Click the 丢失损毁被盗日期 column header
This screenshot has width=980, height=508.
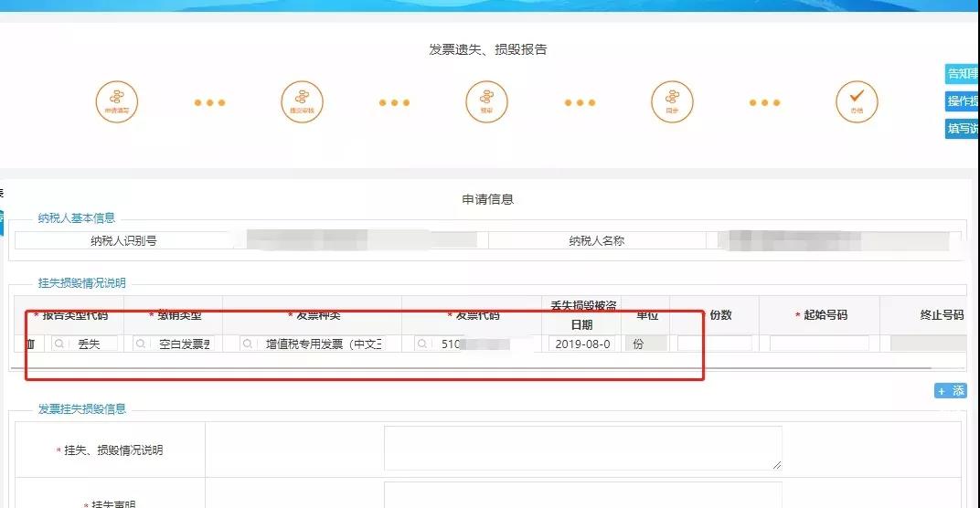point(581,315)
